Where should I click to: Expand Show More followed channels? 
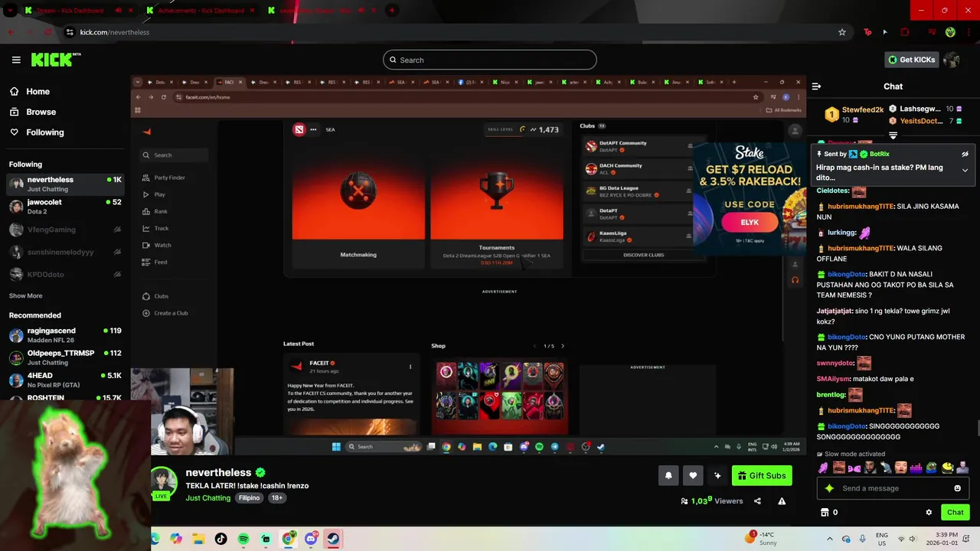(x=25, y=295)
